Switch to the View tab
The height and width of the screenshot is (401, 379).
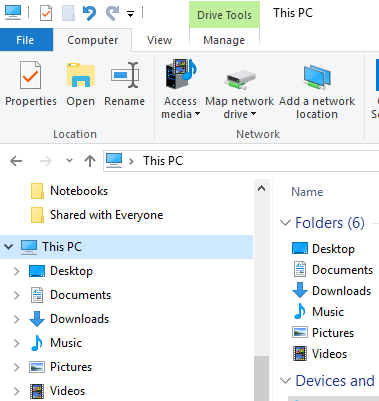point(159,40)
